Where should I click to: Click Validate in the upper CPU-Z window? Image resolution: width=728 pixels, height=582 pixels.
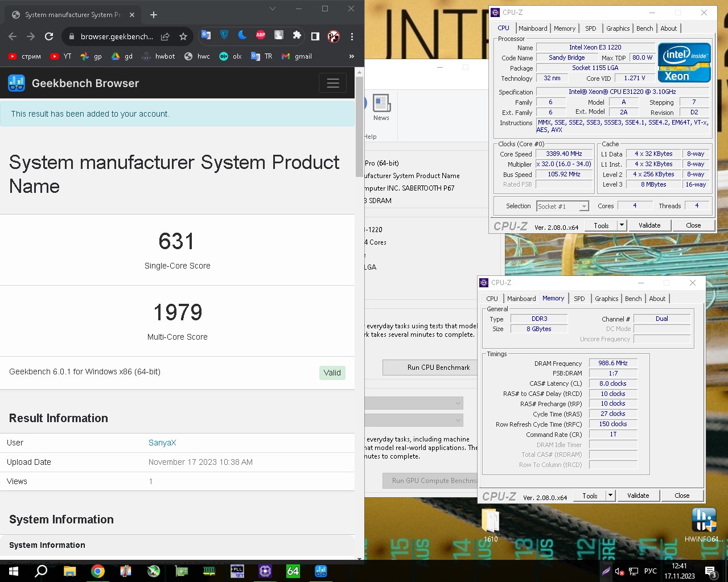point(649,225)
